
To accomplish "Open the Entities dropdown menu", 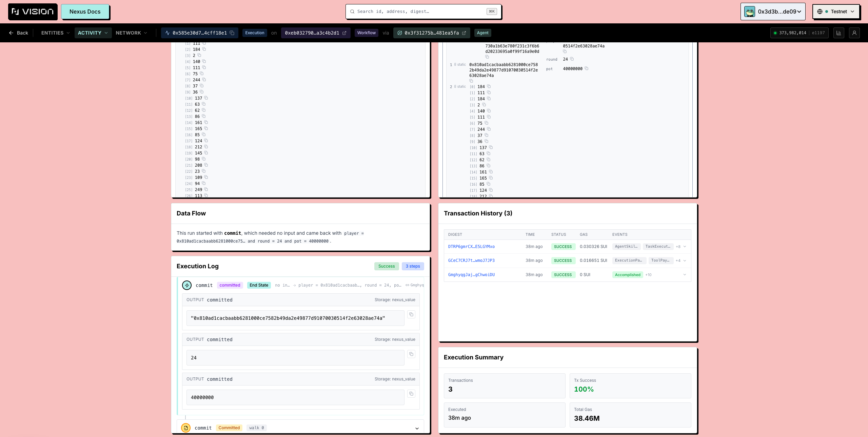I will 55,33.
